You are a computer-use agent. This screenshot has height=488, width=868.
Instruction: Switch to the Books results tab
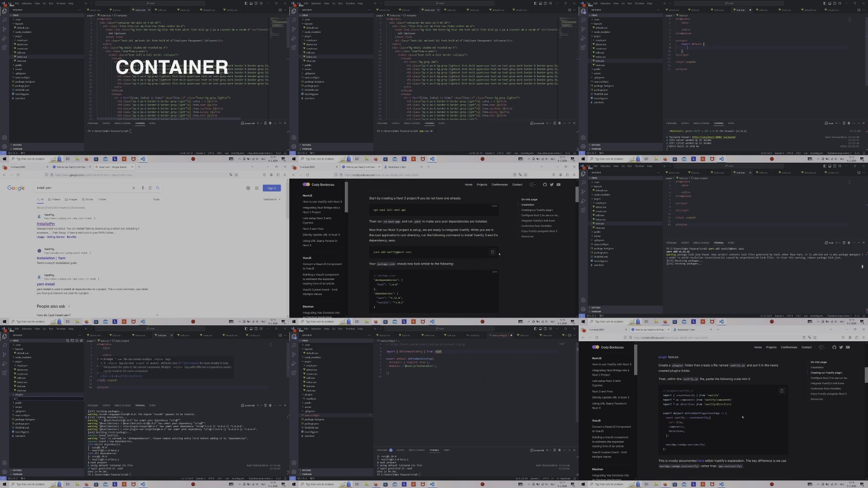[88, 199]
